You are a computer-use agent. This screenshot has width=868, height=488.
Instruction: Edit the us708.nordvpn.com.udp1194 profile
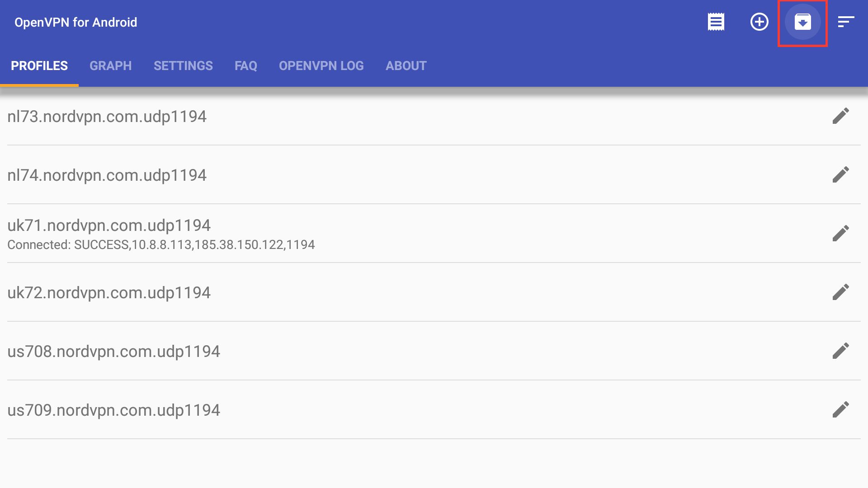pyautogui.click(x=841, y=351)
